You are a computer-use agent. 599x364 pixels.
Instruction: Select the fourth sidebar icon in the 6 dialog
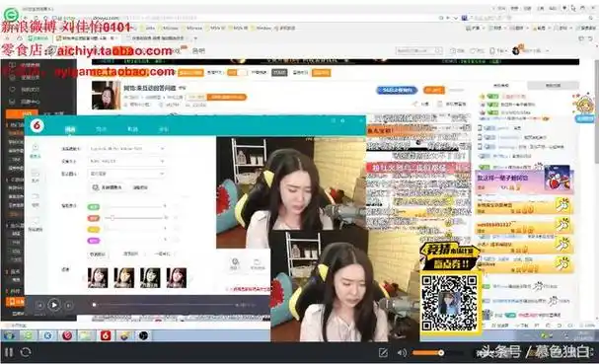pos(36,225)
